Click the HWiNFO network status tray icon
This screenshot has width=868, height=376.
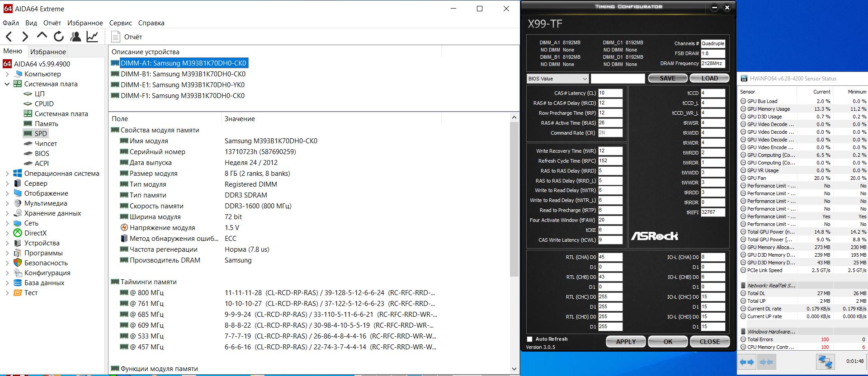click(x=825, y=362)
